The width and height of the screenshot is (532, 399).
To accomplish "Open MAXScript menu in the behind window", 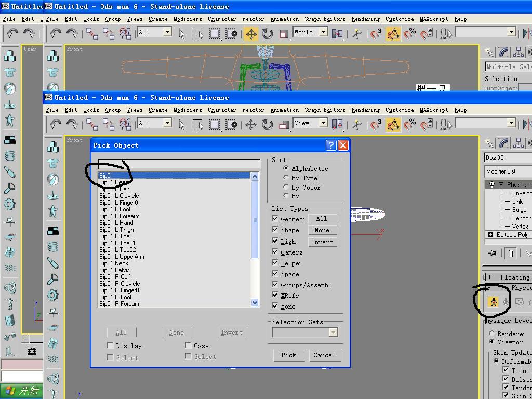I will click(x=434, y=19).
